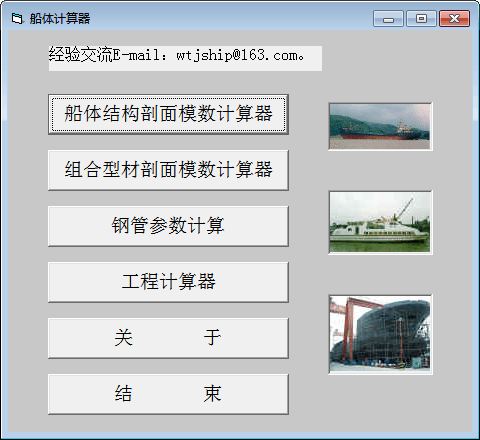Maximize the 船体计算器 window
480x440 pixels.
421,18
